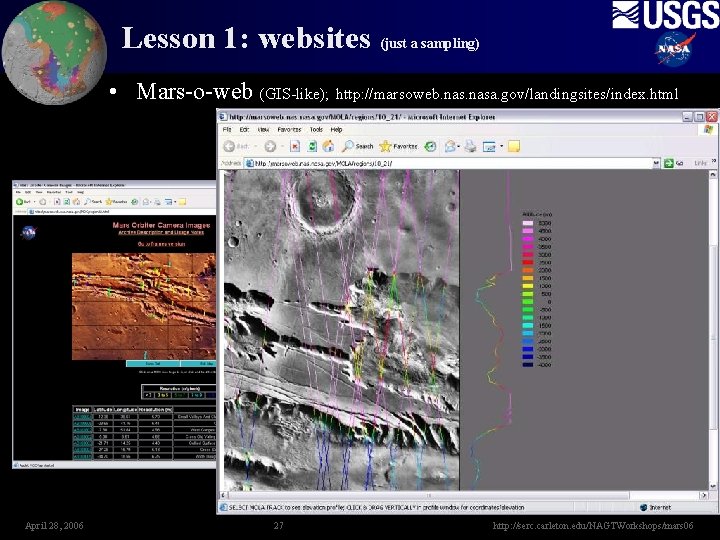Image resolution: width=720 pixels, height=540 pixels.
Task: Open View menu in MOLA browser window
Action: pyautogui.click(x=263, y=130)
